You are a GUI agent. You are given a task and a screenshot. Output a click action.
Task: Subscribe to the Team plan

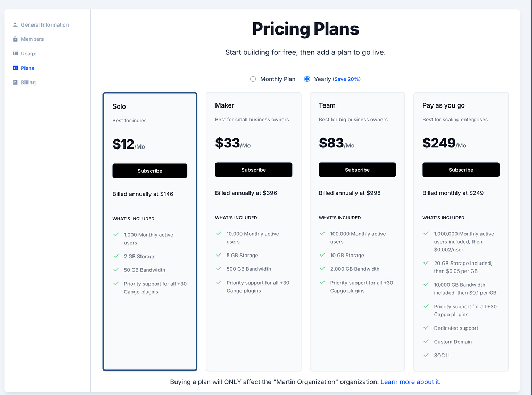(357, 170)
